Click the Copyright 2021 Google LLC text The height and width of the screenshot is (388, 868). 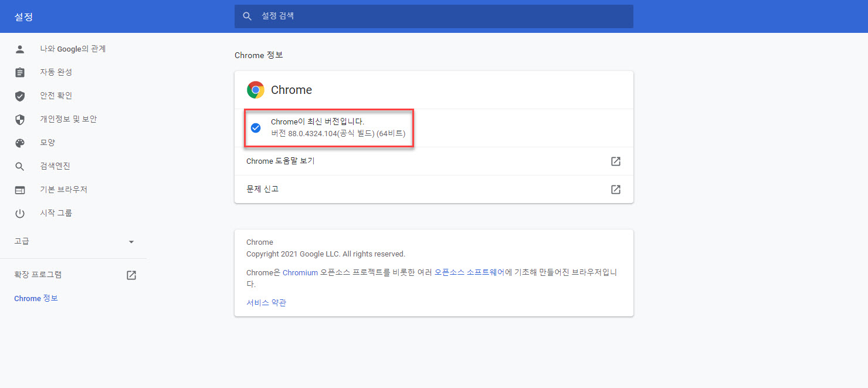325,254
